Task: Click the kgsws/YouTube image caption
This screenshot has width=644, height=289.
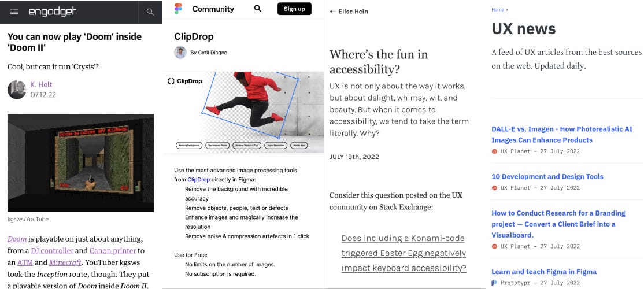Action: (28, 219)
